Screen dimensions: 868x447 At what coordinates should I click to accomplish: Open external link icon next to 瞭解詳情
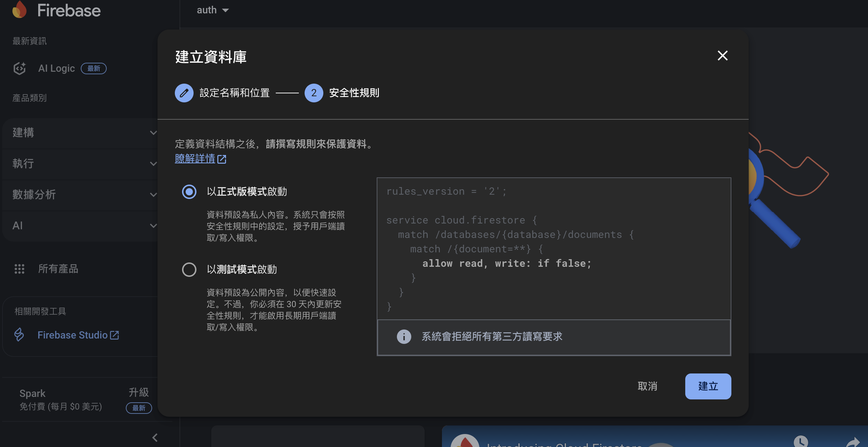pyautogui.click(x=222, y=159)
